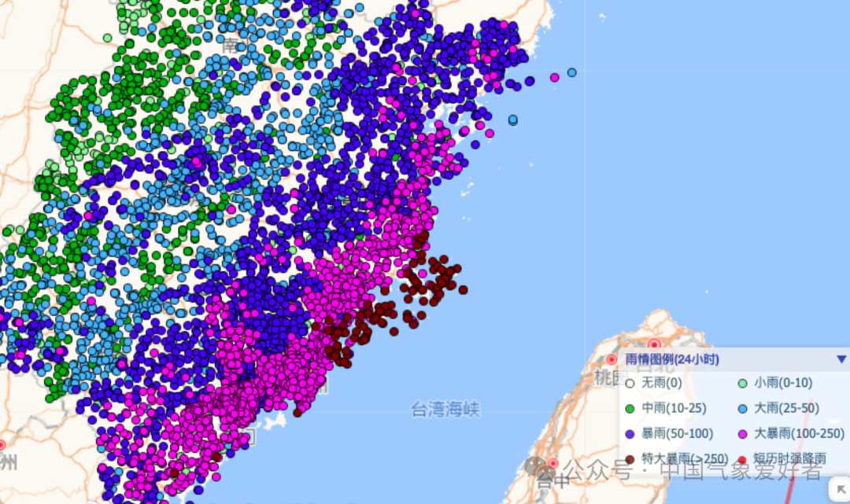Click the 短历时强降雨 red legend entry
Image resolution: width=850 pixels, height=504 pixels.
tap(741, 458)
